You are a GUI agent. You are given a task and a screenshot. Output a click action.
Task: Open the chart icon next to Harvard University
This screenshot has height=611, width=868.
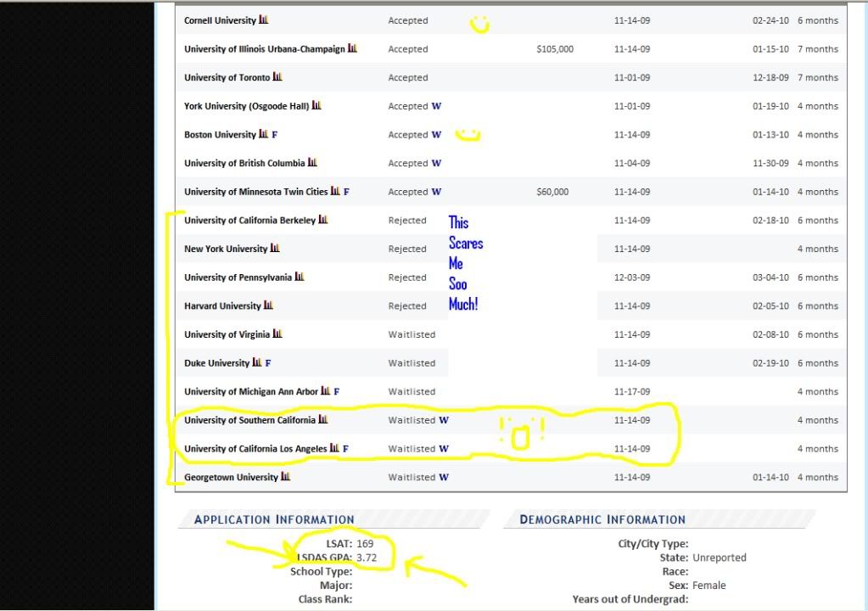[268, 305]
